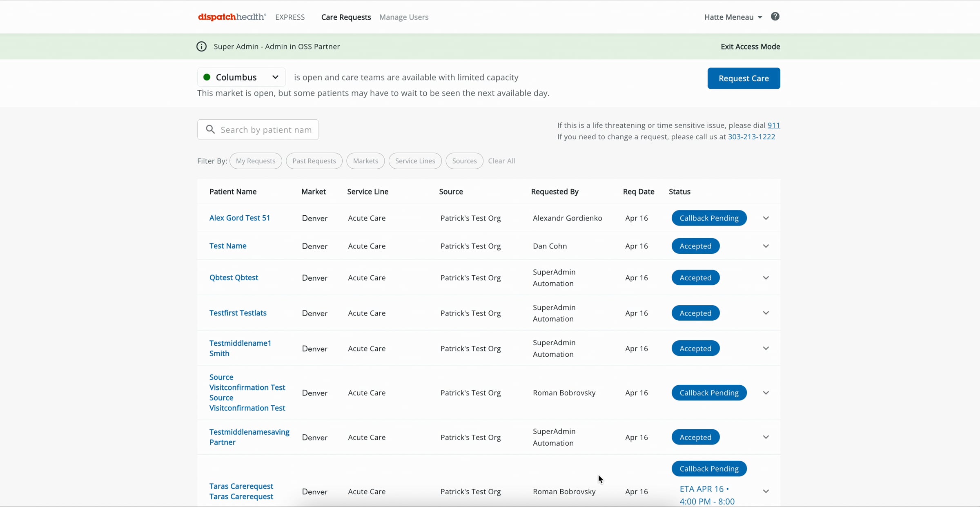
Task: Open patient Test Name
Action: point(227,246)
